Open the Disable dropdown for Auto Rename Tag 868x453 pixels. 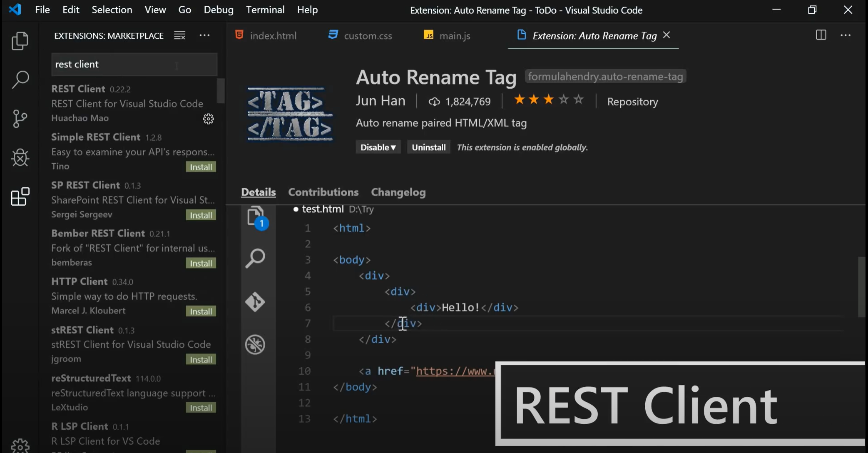coord(378,147)
